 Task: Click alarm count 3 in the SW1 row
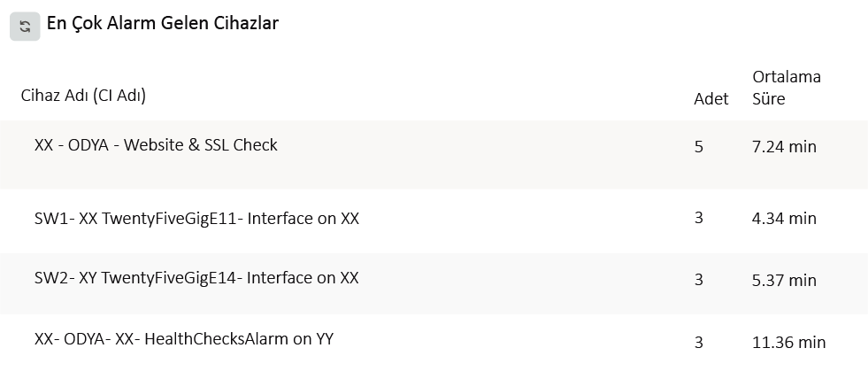click(699, 218)
